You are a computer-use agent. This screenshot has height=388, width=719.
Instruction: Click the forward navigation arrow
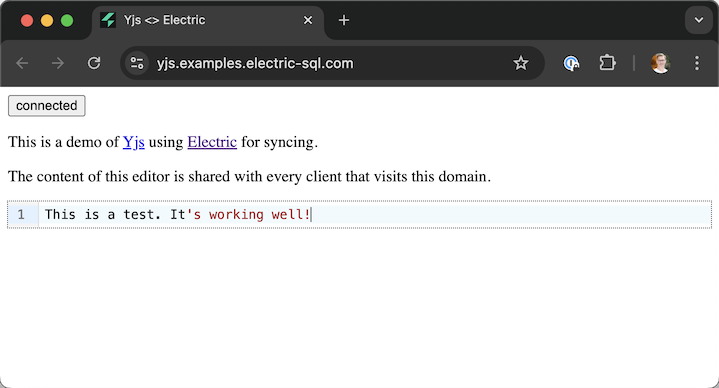(x=58, y=63)
